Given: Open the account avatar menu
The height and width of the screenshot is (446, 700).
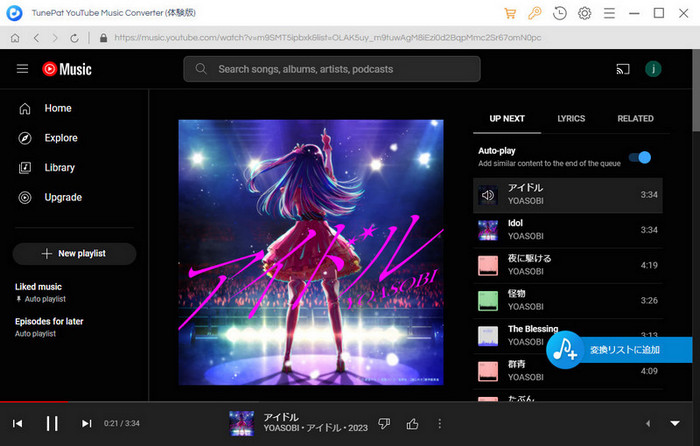Looking at the screenshot, I should pyautogui.click(x=653, y=69).
